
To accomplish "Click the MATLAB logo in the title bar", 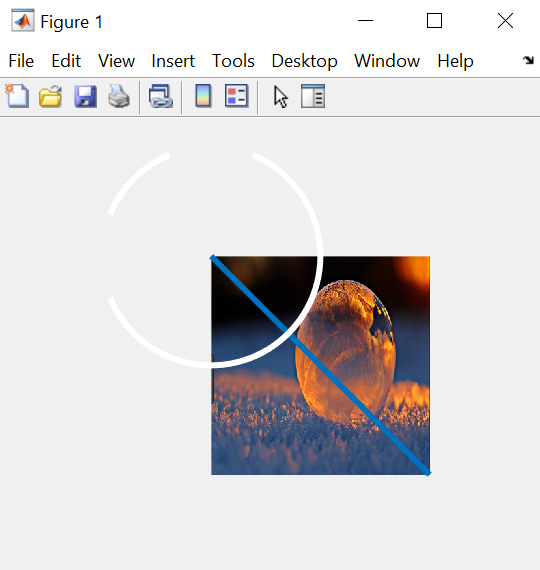I will click(x=23, y=21).
